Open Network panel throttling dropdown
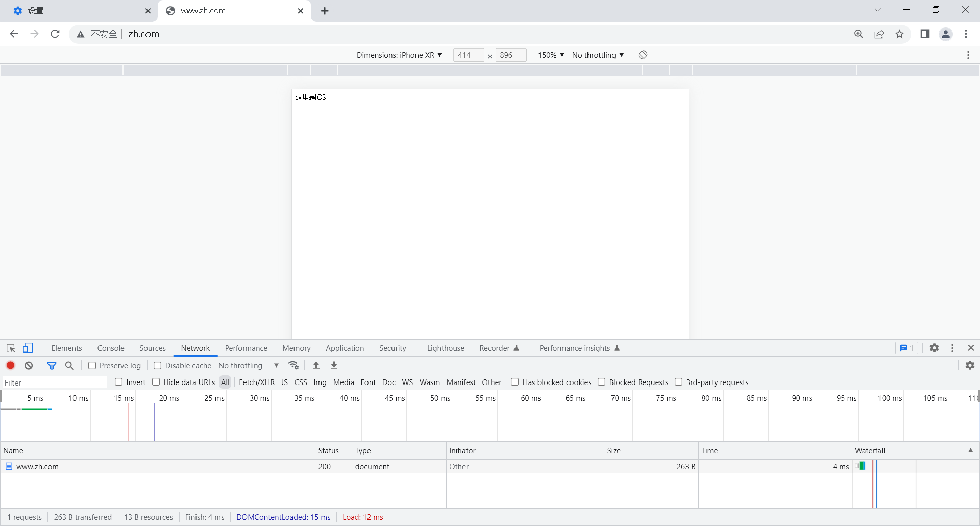Screen dimensions: 980x526 pos(249,366)
